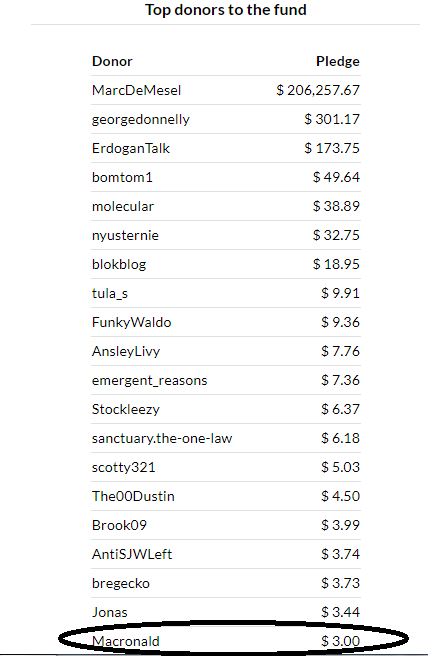Click the Donor column header
Viewport: 428px width, 656px height.
click(x=112, y=61)
